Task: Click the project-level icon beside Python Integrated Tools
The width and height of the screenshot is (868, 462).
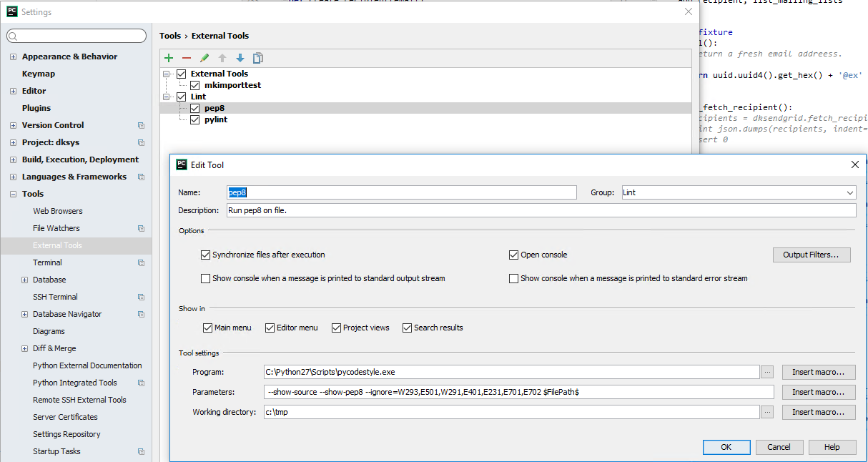Action: tap(141, 383)
